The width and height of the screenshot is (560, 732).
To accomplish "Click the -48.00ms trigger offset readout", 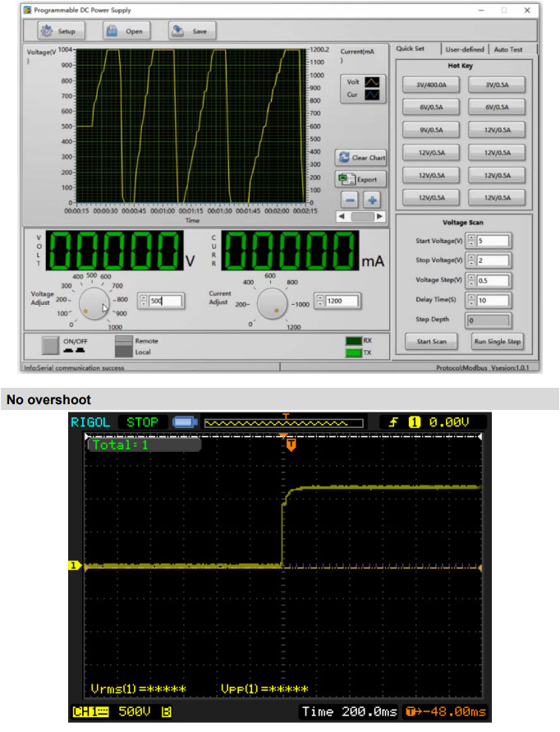I will point(445,712).
